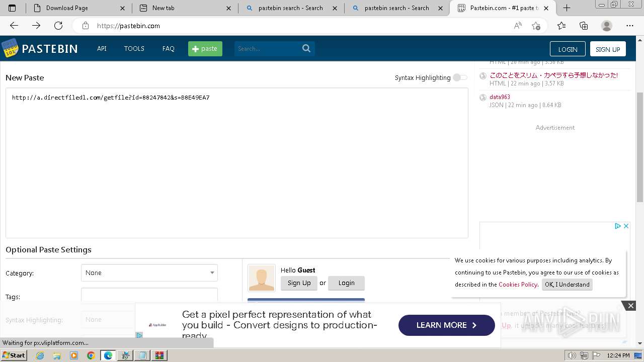Click the LOGIN button in header

point(568,49)
